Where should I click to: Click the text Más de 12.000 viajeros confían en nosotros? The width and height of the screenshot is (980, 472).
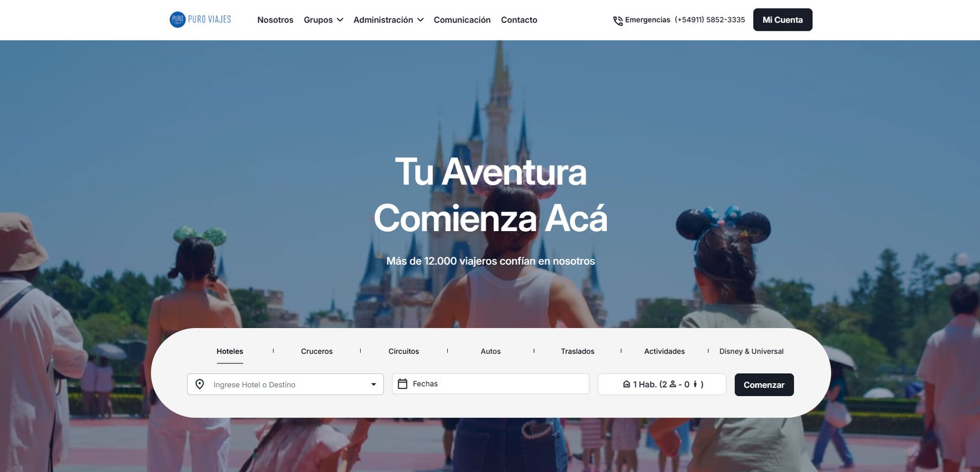click(491, 261)
